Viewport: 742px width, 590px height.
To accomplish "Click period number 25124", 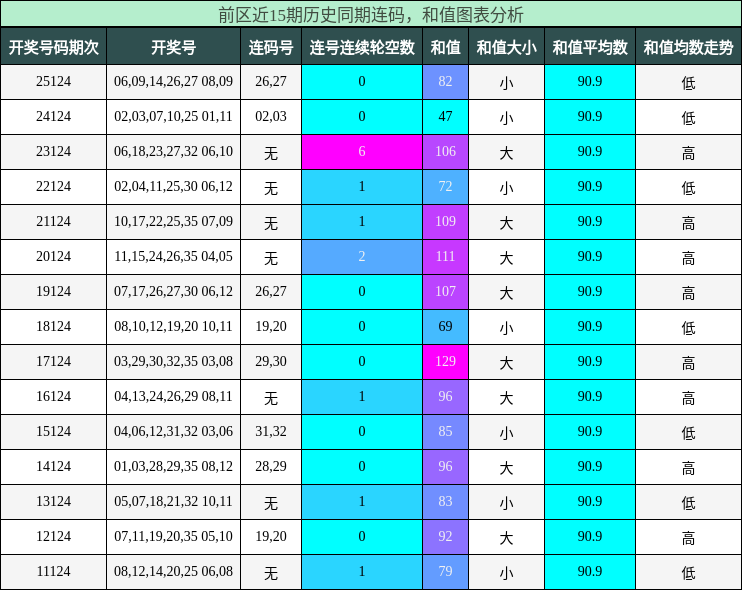I will (53, 81).
